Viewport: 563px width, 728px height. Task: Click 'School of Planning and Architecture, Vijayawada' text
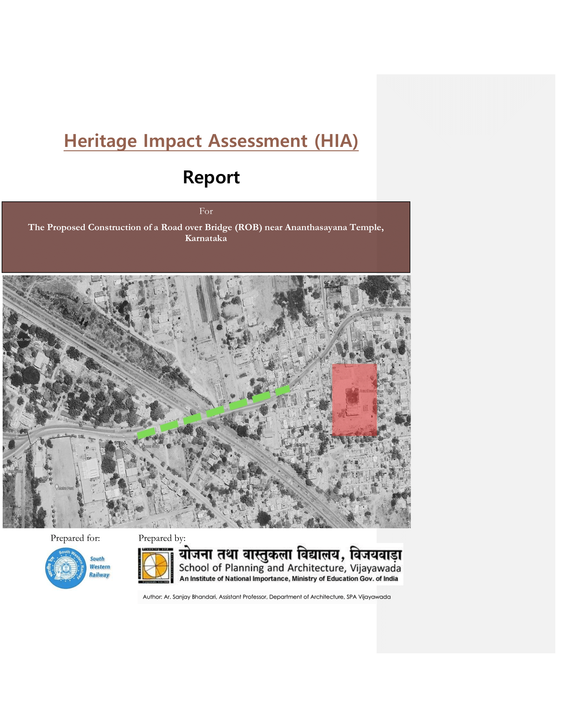point(290,568)
